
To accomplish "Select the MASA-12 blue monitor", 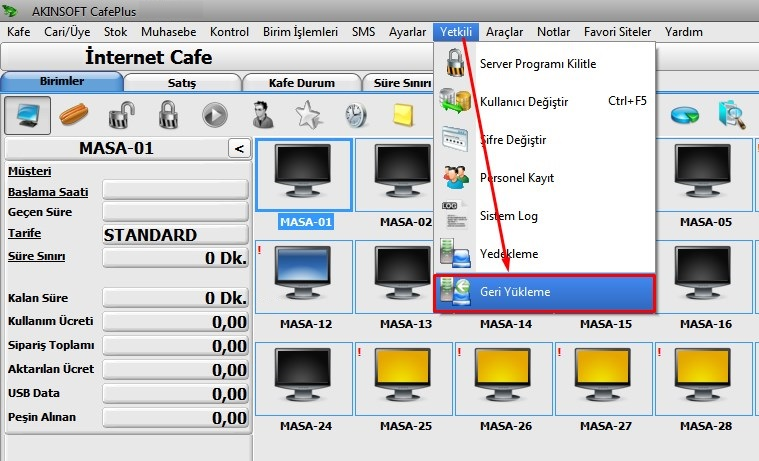I will (x=304, y=277).
